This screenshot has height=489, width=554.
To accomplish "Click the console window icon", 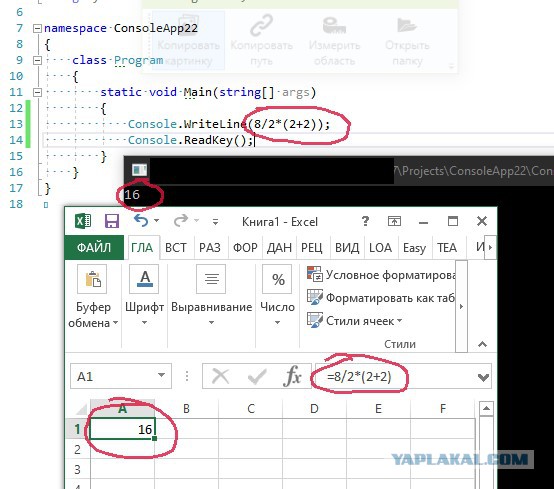I will tap(140, 170).
